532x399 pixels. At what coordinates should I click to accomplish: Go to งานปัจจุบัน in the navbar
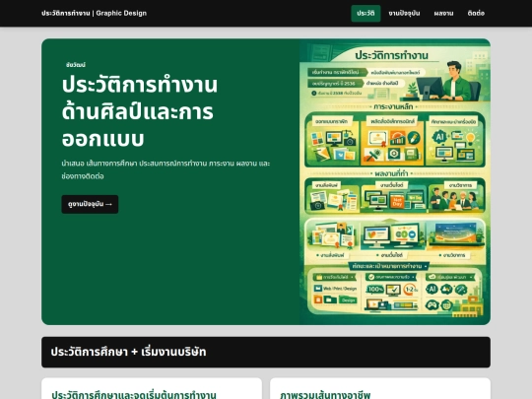click(404, 13)
